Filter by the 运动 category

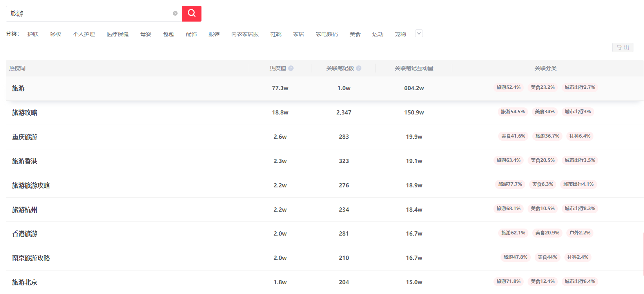tap(378, 34)
